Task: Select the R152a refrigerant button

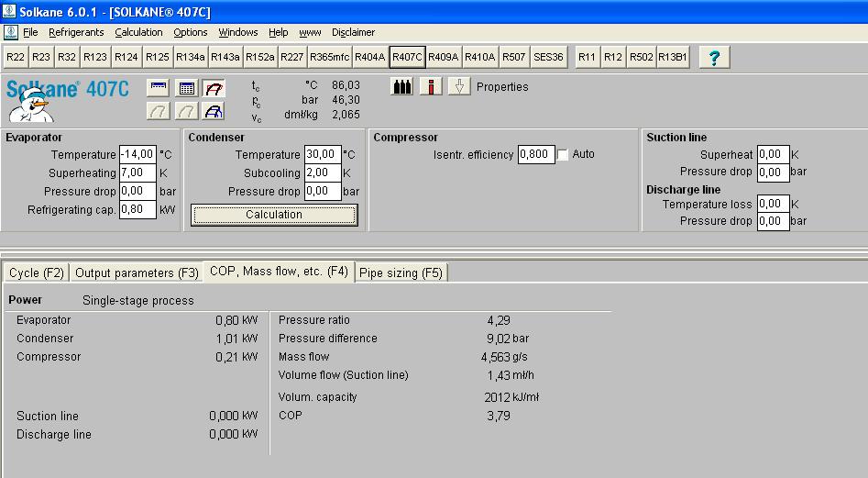Action: click(260, 57)
